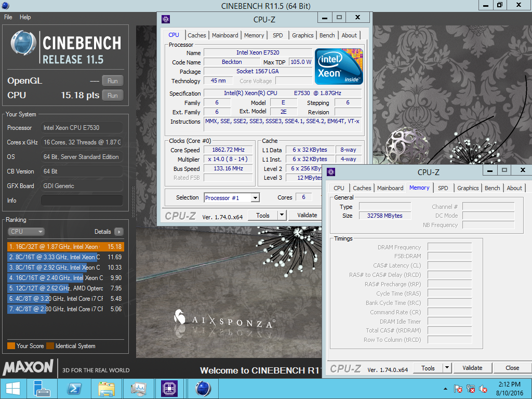Select ranking row 5. 12C/12T AMD Opteron
532x399 pixels.
(65, 288)
